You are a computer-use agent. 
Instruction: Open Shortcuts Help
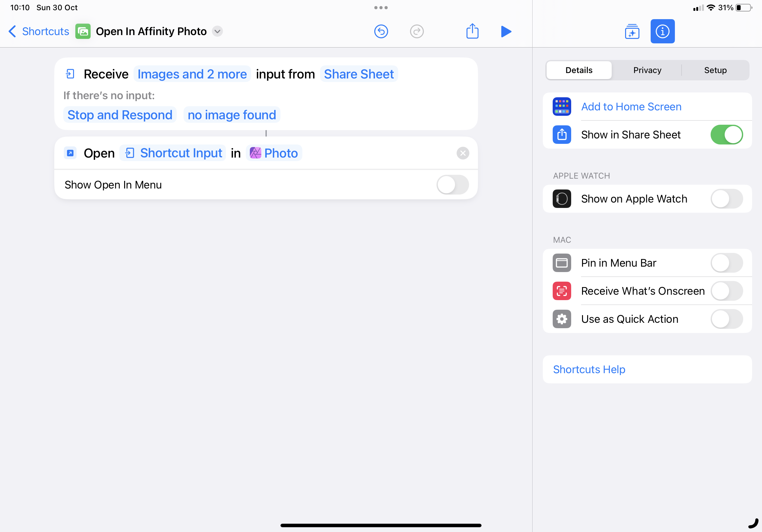[647, 369]
